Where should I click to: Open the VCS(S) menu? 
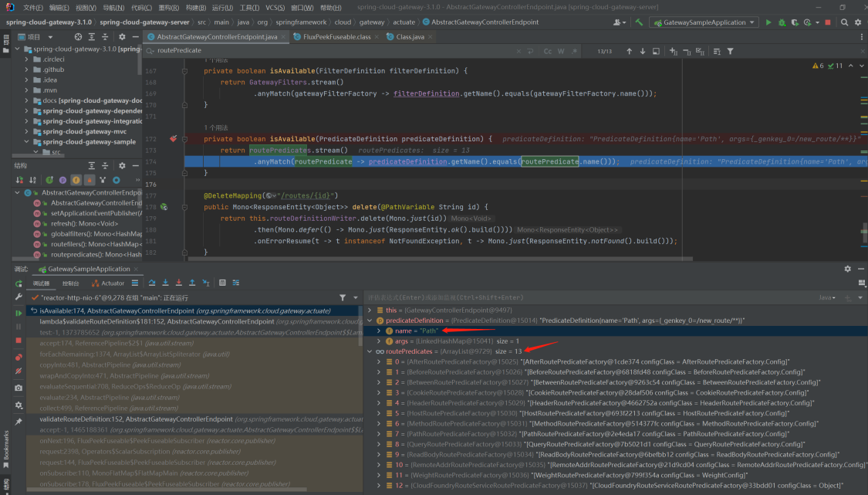pyautogui.click(x=275, y=7)
